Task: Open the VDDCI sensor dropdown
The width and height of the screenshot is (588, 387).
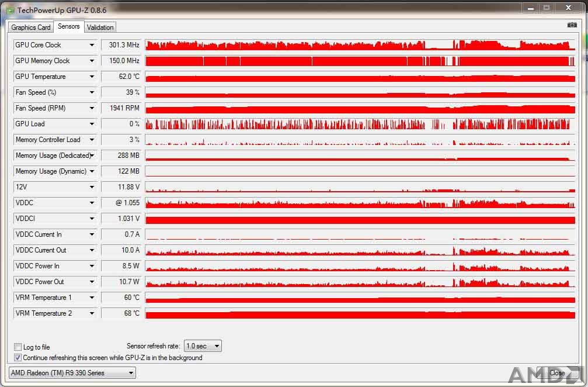Action: coord(92,219)
